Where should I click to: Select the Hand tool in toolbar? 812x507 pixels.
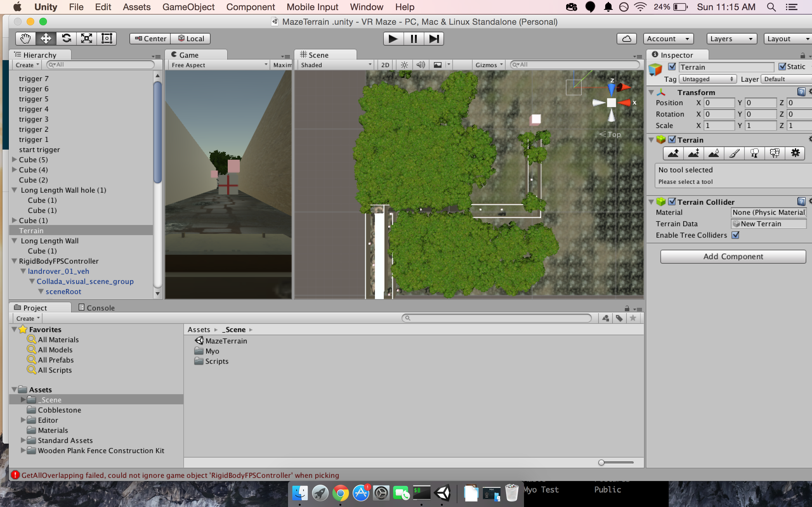(25, 39)
